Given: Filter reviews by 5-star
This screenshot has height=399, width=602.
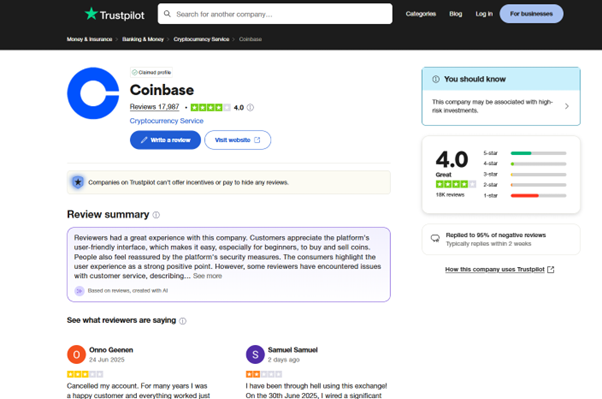Looking at the screenshot, I should (x=524, y=153).
